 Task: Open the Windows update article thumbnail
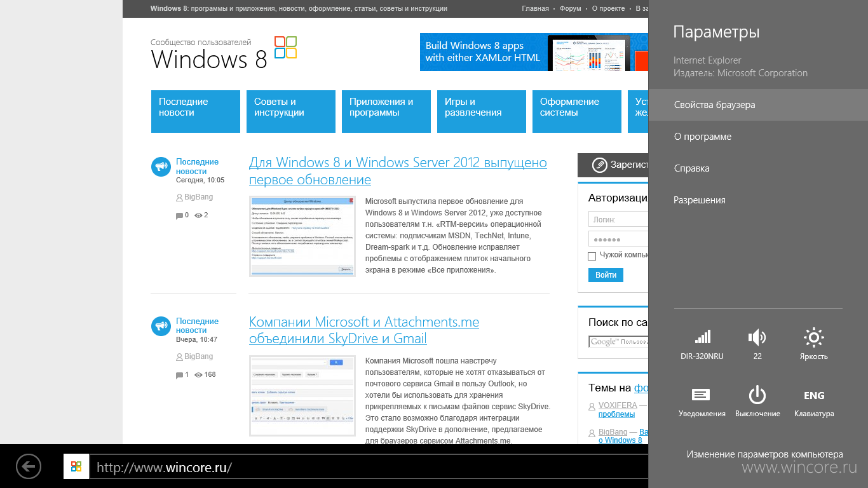point(302,236)
